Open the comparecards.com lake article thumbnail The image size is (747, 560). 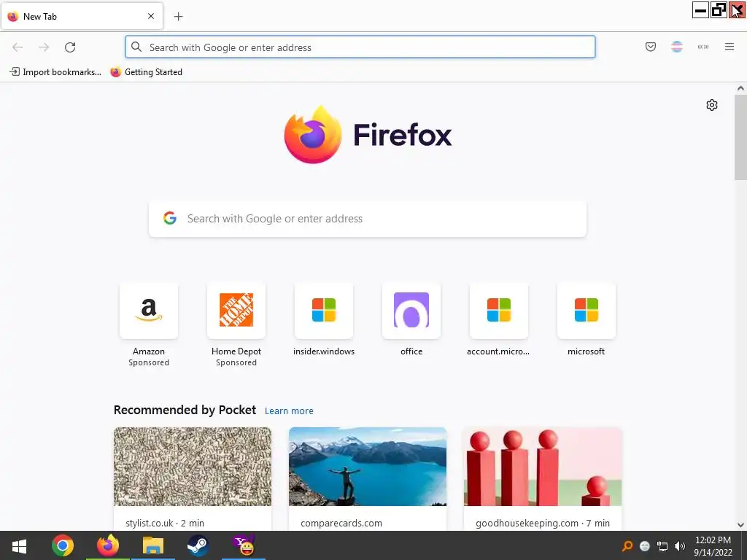point(368,467)
